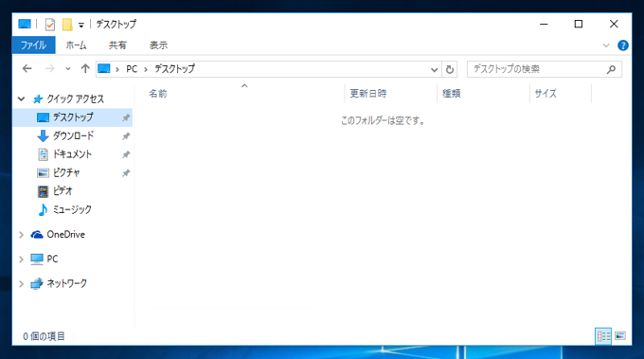Image resolution: width=644 pixels, height=359 pixels.
Task: Maximize the デスクトップ window
Action: point(579,25)
